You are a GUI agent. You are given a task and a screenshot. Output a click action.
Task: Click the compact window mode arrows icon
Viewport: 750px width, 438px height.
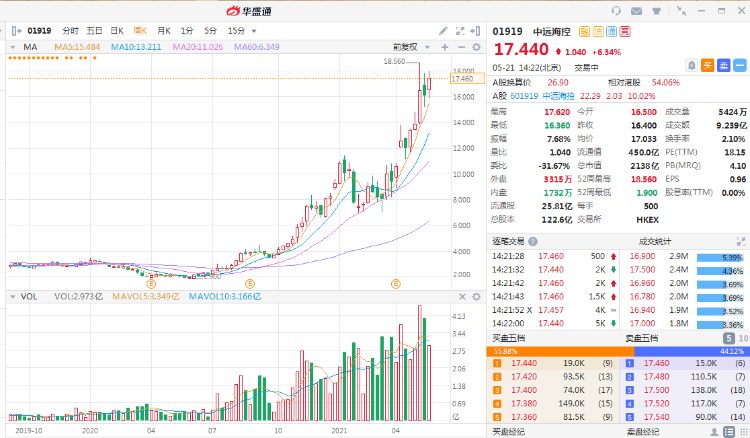(682, 11)
